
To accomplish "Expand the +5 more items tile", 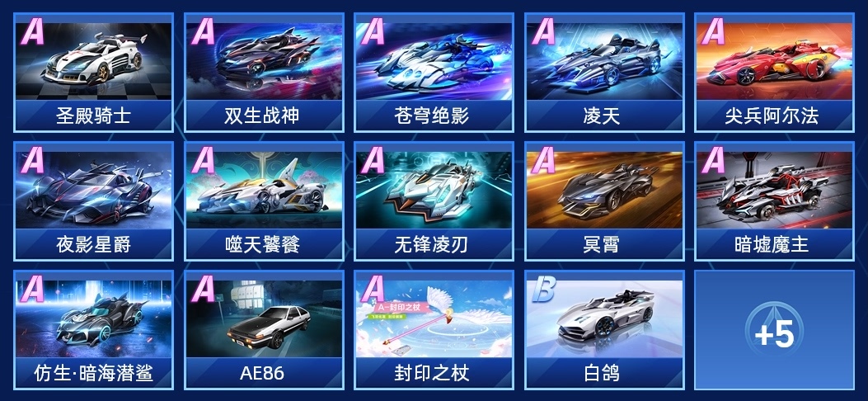I will pos(775,330).
